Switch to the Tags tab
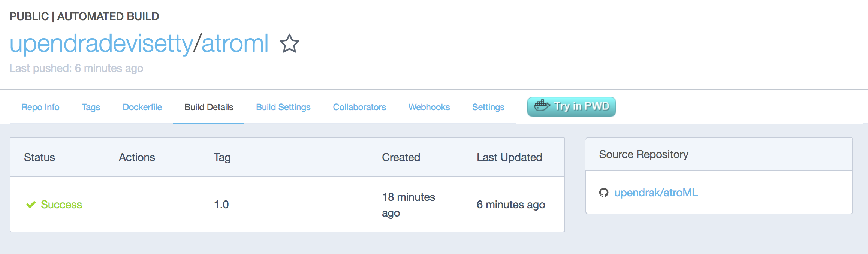 tap(91, 107)
